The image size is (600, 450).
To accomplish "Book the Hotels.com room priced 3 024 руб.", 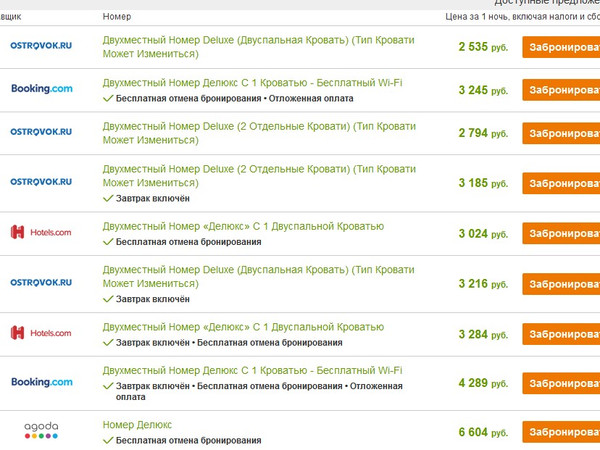I will (x=560, y=233).
